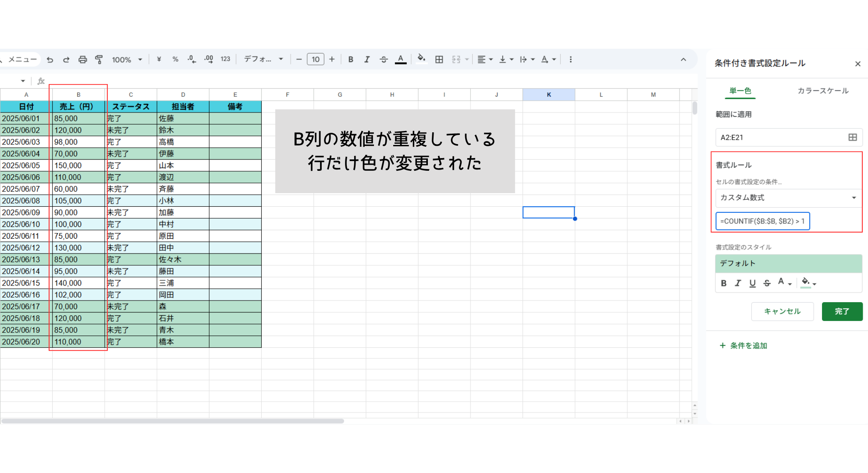Toggle italic in the format style panel

pyautogui.click(x=738, y=283)
